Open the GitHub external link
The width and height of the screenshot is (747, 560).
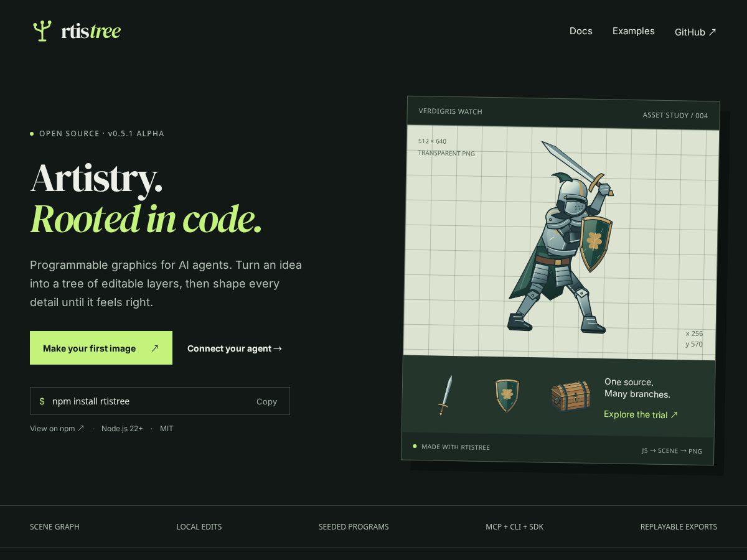point(695,32)
